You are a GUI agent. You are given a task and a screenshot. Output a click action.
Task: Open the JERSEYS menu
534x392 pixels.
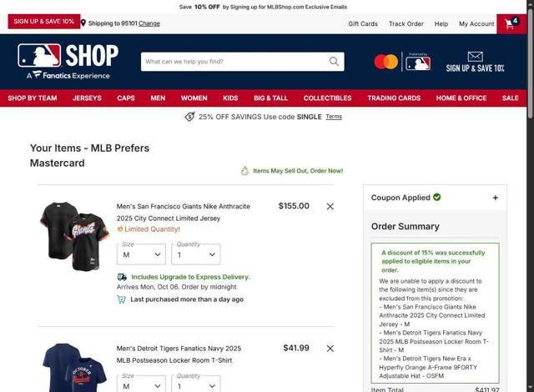point(87,98)
